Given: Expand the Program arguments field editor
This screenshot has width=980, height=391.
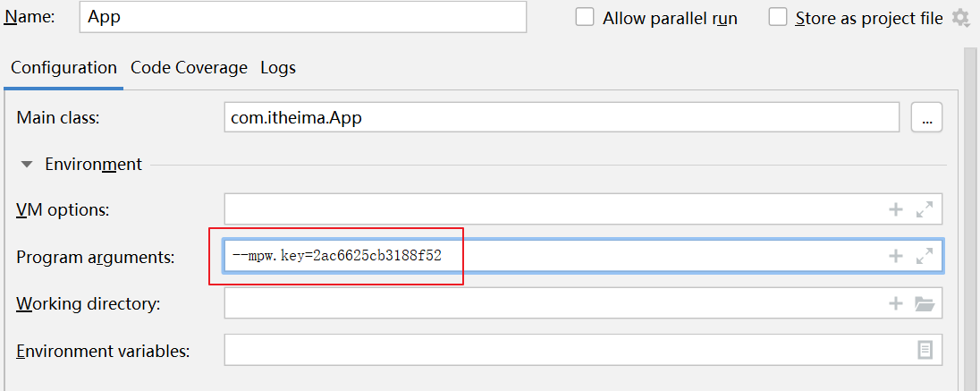Looking at the screenshot, I should [925, 257].
